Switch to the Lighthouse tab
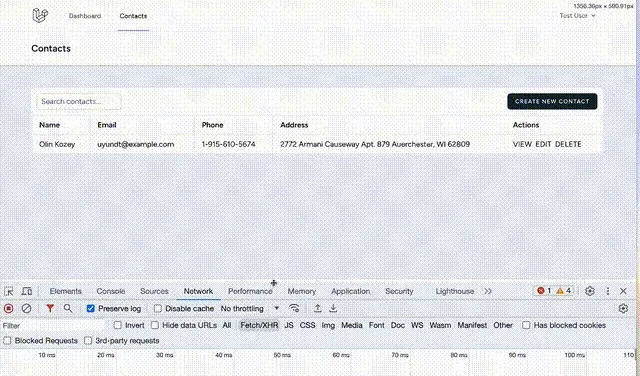 point(455,291)
